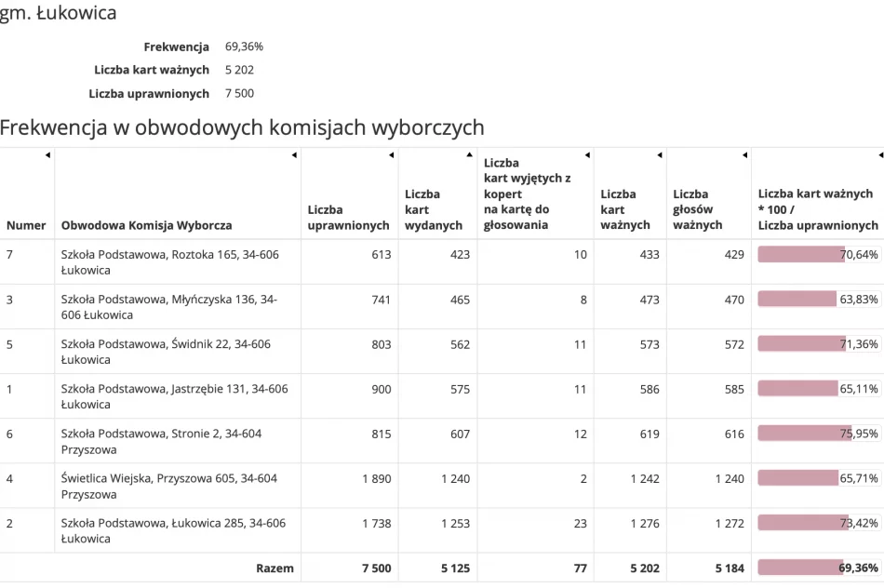Click the sort arrow on Obwodowa Komisja Wyborcza
884x588 pixels.
pos(295,155)
